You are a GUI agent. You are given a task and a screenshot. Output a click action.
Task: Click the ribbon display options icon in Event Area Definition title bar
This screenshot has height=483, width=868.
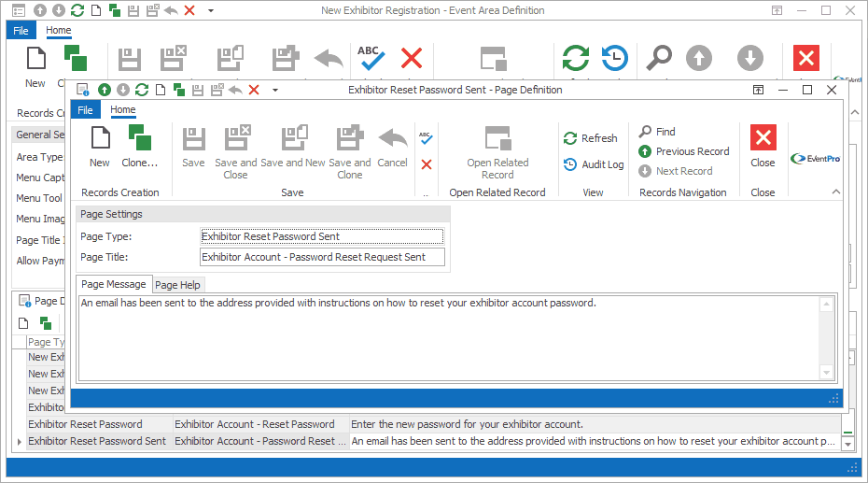pyautogui.click(x=777, y=10)
